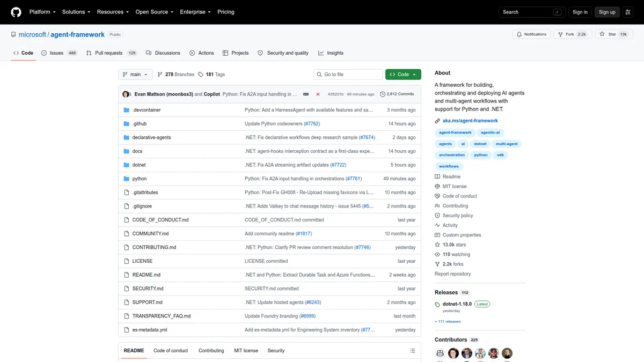
Task: Fork the repository button
Action: click(x=572, y=34)
